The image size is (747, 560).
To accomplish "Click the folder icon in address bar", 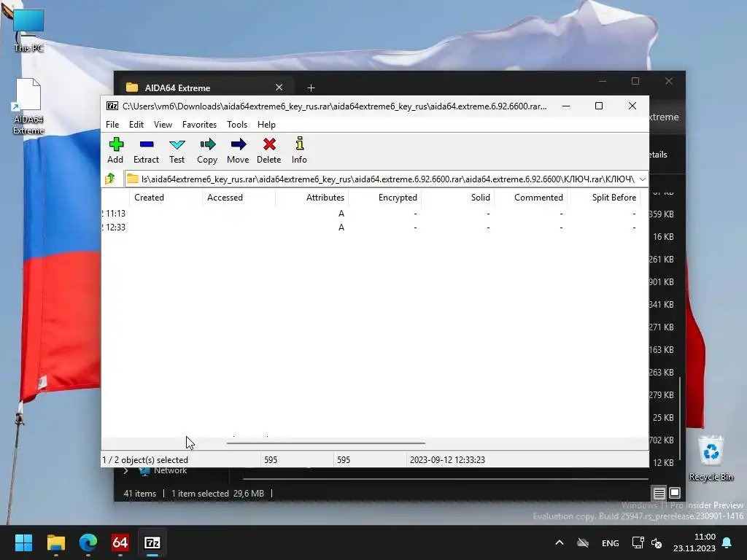I will (x=133, y=179).
